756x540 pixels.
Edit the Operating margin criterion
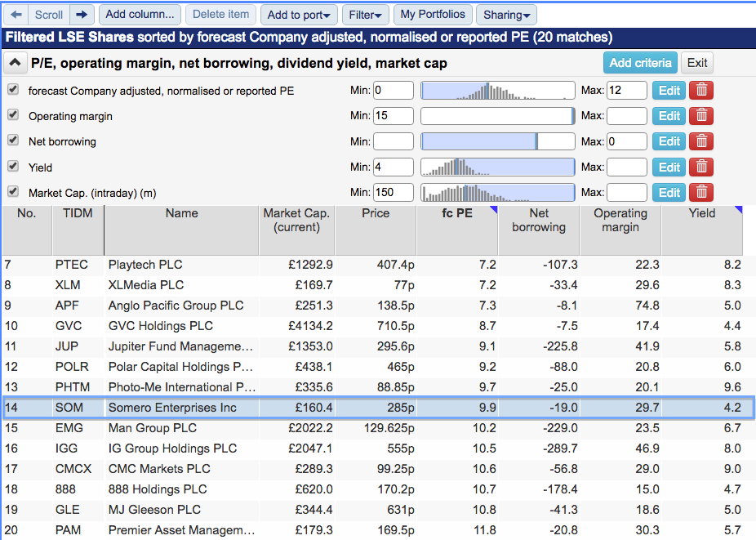point(669,116)
